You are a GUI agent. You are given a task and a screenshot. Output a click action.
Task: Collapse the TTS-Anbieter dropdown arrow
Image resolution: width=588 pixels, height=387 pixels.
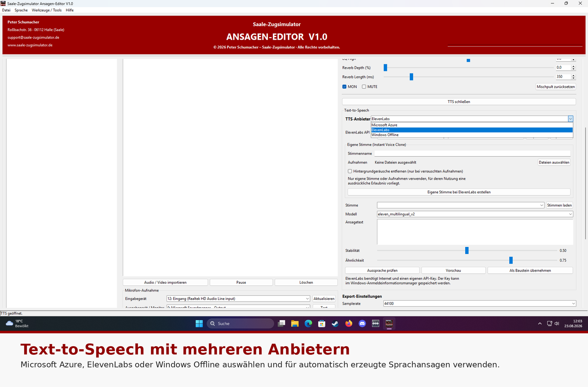(570, 119)
